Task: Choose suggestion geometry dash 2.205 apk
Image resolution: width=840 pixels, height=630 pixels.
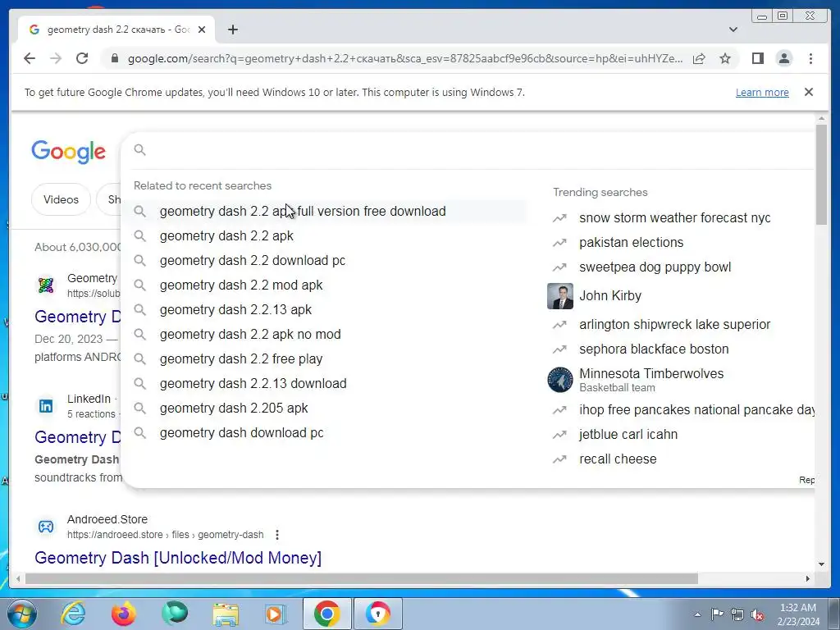Action: pyautogui.click(x=323, y=409)
